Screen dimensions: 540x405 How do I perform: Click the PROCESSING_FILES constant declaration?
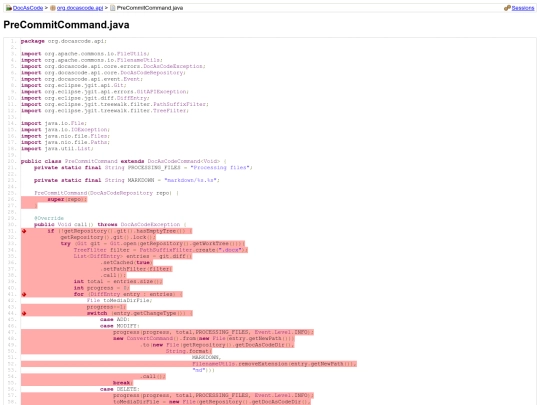coord(143,168)
